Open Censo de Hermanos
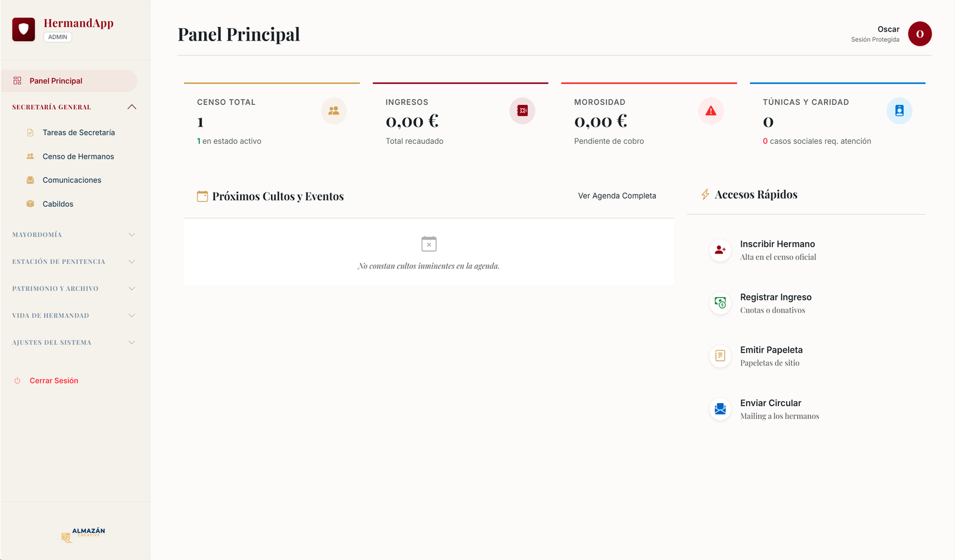Viewport: 955px width, 560px height. pos(78,156)
